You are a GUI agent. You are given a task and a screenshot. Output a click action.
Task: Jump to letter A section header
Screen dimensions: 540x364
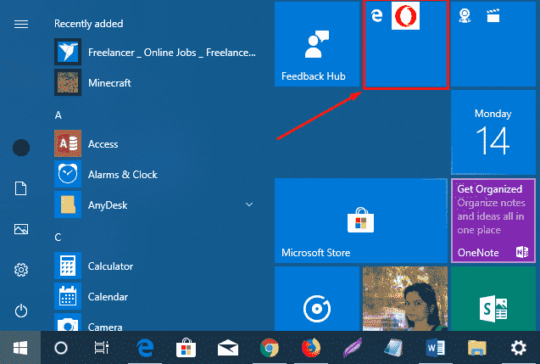(58, 115)
